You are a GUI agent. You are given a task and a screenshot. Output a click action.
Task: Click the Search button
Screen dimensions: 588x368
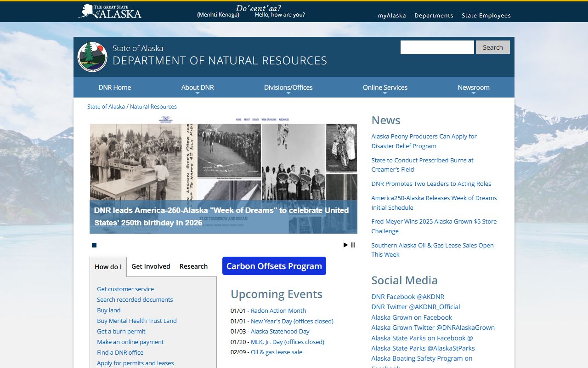coord(492,47)
